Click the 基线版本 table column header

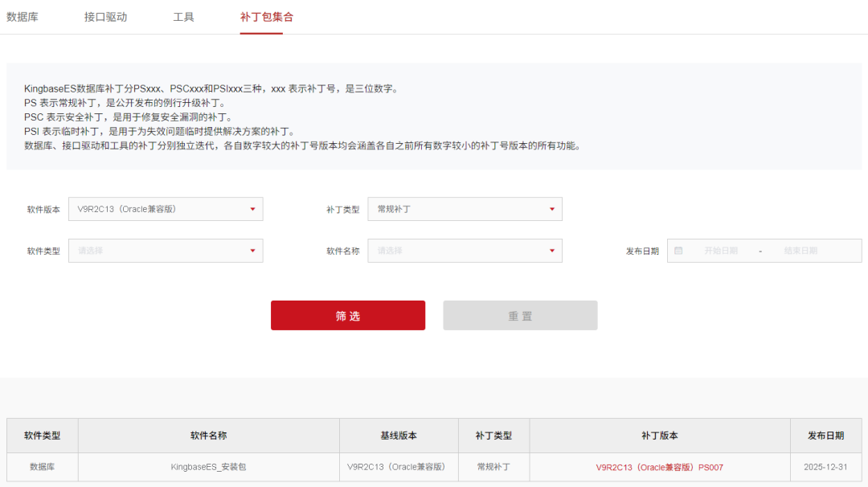point(399,436)
